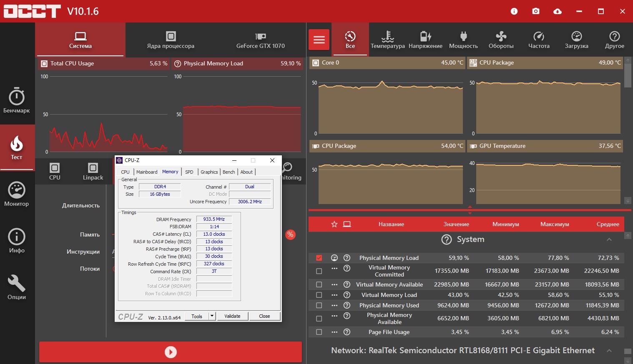Click sensor graphs scrollbar down arrow
The height and width of the screenshot is (364, 633).
628,201
